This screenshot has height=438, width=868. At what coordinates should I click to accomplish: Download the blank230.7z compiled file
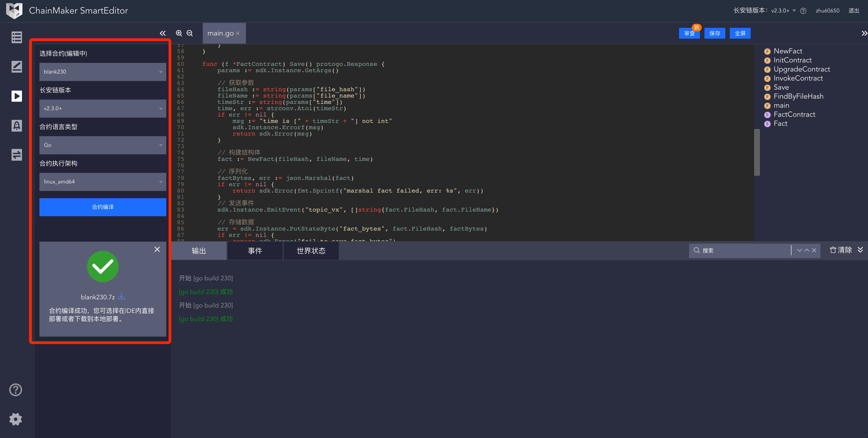[122, 297]
